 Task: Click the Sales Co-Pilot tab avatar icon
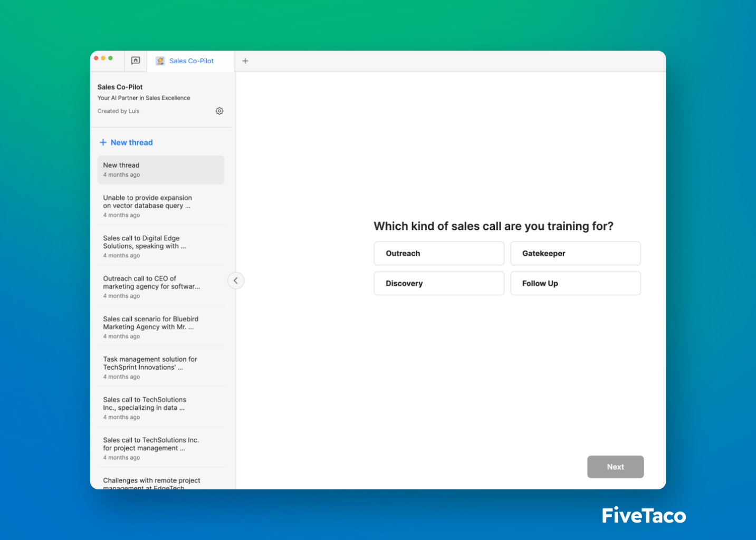[160, 61]
